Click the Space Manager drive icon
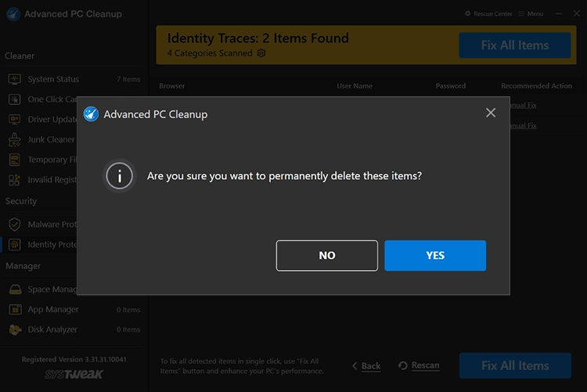 pyautogui.click(x=15, y=290)
